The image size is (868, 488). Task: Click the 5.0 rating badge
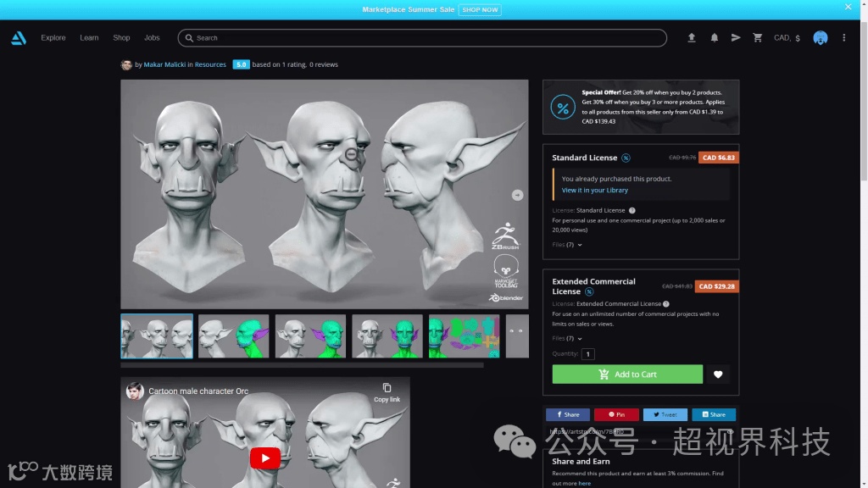point(241,64)
